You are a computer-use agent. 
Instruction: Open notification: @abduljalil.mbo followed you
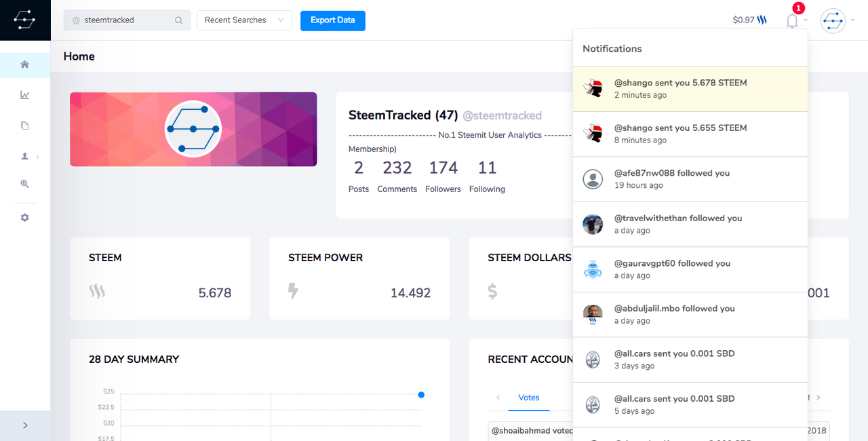click(690, 315)
